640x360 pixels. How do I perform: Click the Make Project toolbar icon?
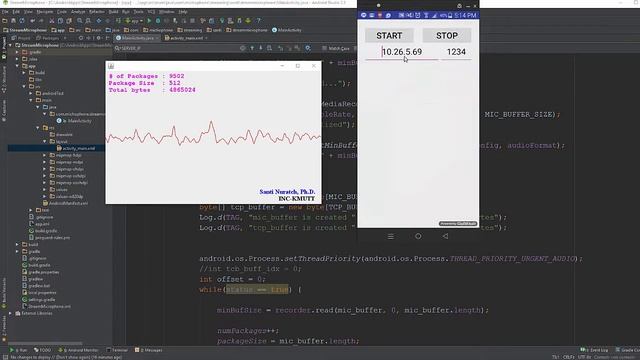[118, 20]
